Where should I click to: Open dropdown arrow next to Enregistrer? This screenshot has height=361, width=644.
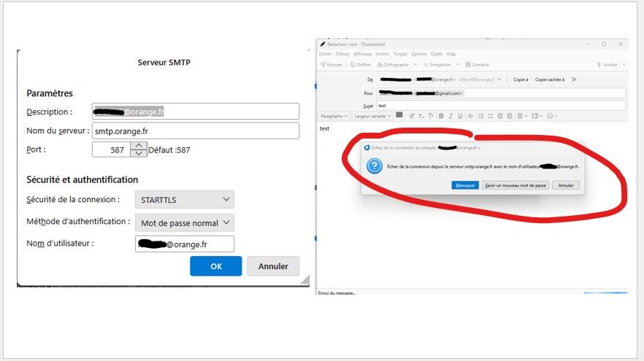458,65
